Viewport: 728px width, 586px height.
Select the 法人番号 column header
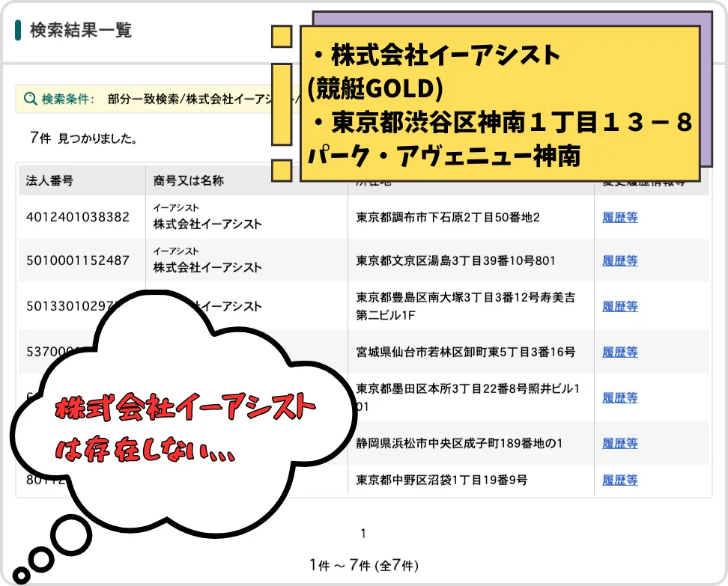pyautogui.click(x=49, y=180)
